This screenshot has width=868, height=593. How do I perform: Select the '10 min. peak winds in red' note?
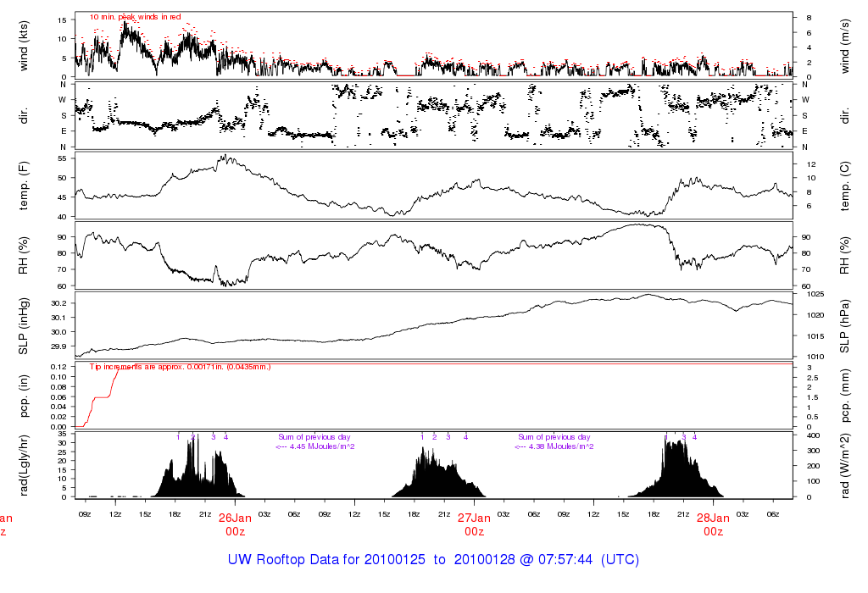(x=135, y=17)
